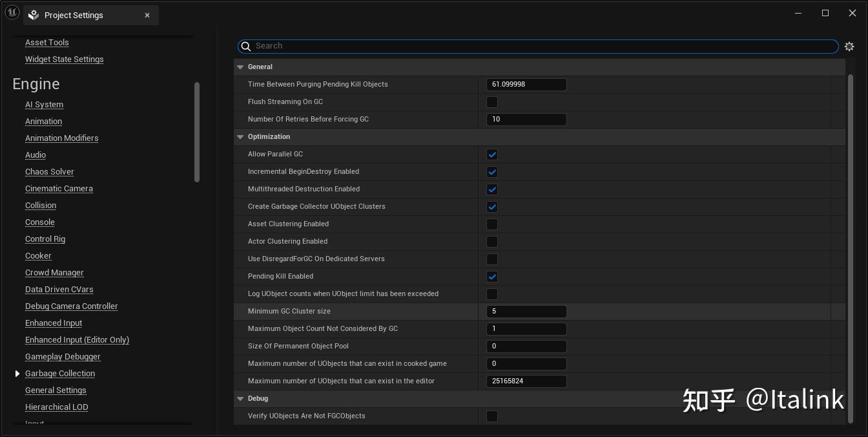This screenshot has height=437, width=868.
Task: Collapse the General section
Action: click(x=241, y=67)
